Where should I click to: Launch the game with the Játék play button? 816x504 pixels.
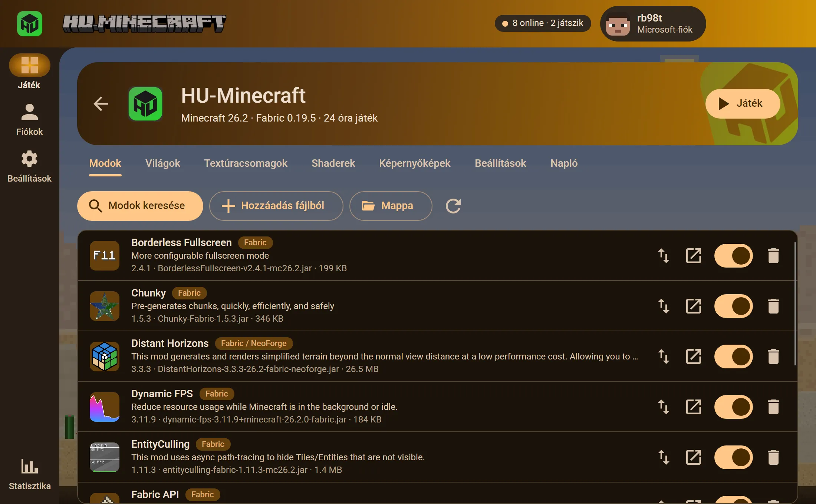click(x=743, y=104)
